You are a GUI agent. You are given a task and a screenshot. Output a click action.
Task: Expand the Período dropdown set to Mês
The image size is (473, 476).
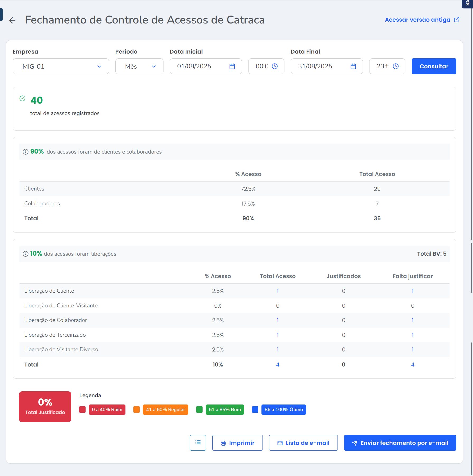139,66
